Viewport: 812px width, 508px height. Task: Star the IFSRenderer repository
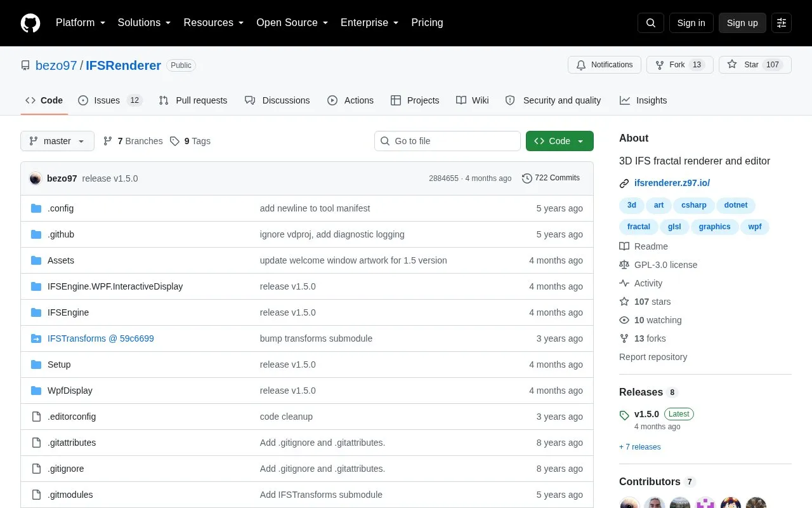[755, 65]
